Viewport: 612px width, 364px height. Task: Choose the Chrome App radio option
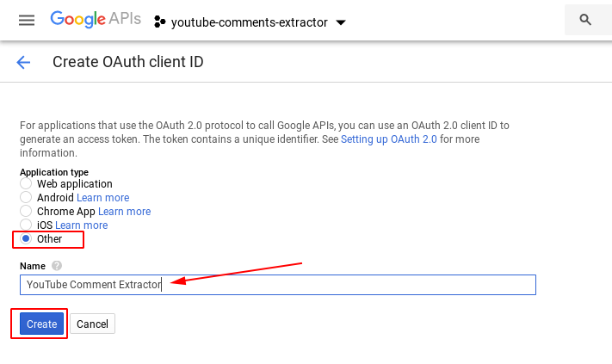[x=26, y=212]
